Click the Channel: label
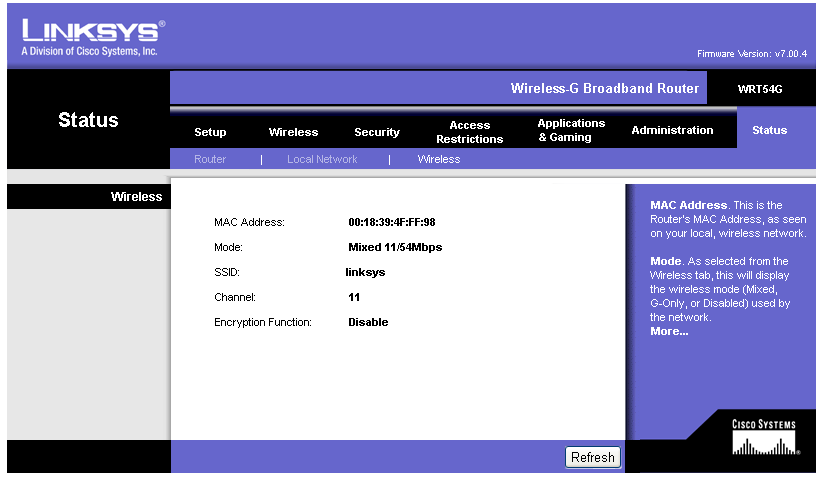This screenshot has height=479, width=819. 235,297
